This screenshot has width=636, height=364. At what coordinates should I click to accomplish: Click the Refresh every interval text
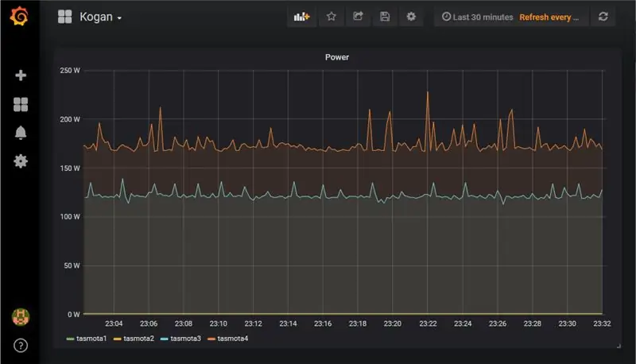click(x=549, y=17)
